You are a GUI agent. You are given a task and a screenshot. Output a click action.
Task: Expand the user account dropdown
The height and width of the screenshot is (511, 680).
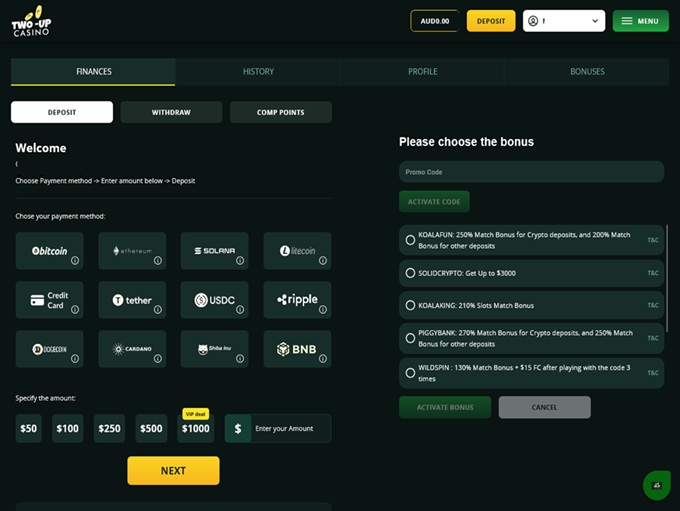pos(564,21)
